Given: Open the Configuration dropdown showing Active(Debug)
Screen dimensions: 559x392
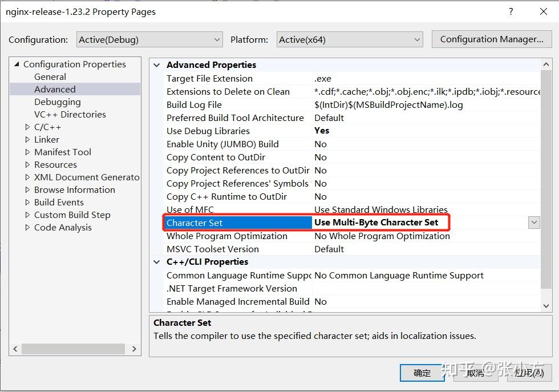Looking at the screenshot, I should [x=217, y=39].
